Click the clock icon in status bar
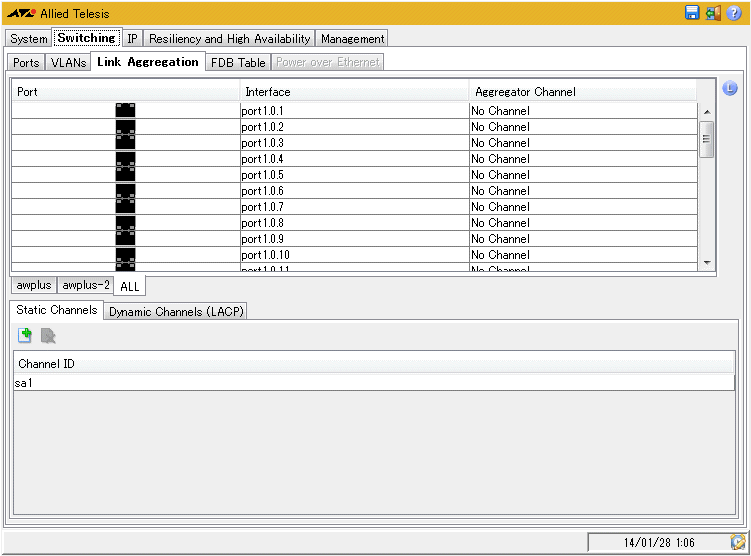 (x=738, y=542)
